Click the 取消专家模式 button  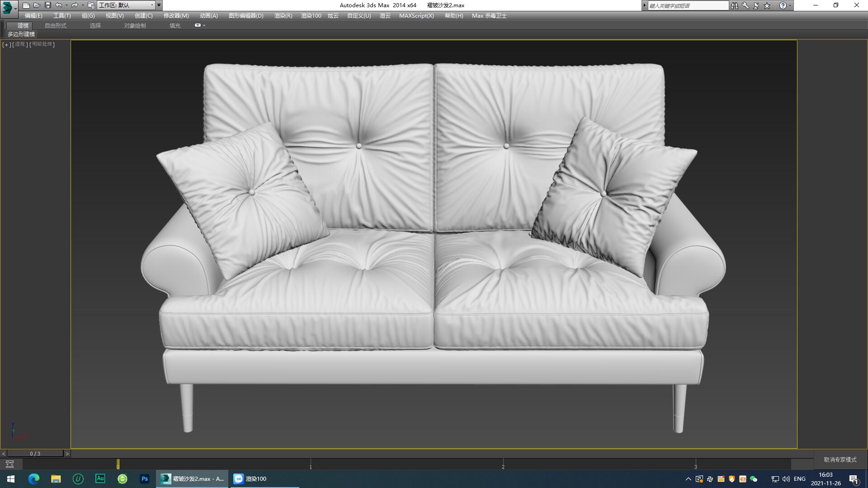(839, 459)
